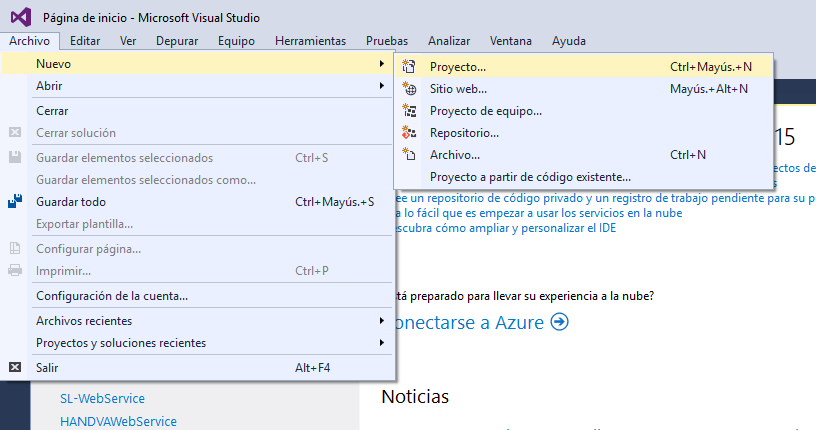816x430 pixels.
Task: Select Proyecto de equipo... entry
Action: click(583, 111)
